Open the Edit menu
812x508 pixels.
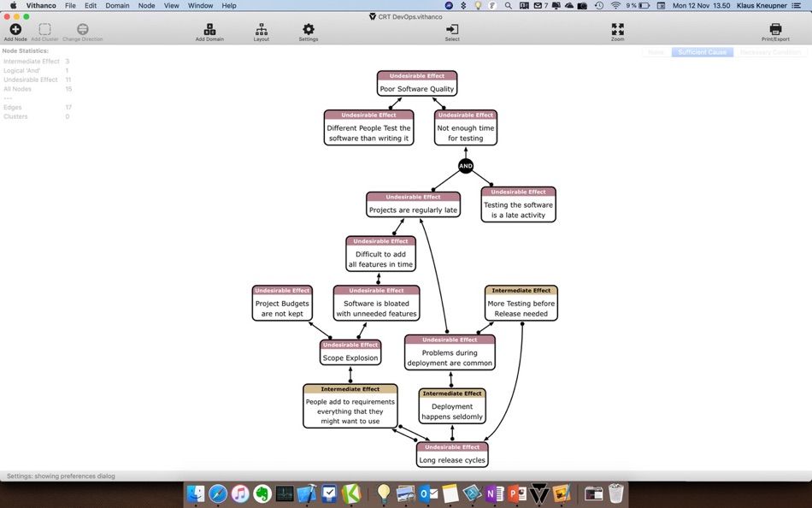pyautogui.click(x=91, y=6)
